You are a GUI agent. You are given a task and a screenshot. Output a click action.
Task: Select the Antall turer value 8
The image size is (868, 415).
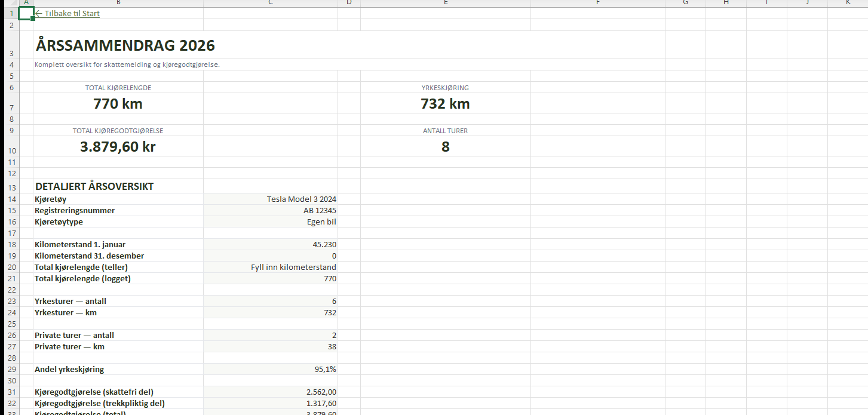point(445,147)
